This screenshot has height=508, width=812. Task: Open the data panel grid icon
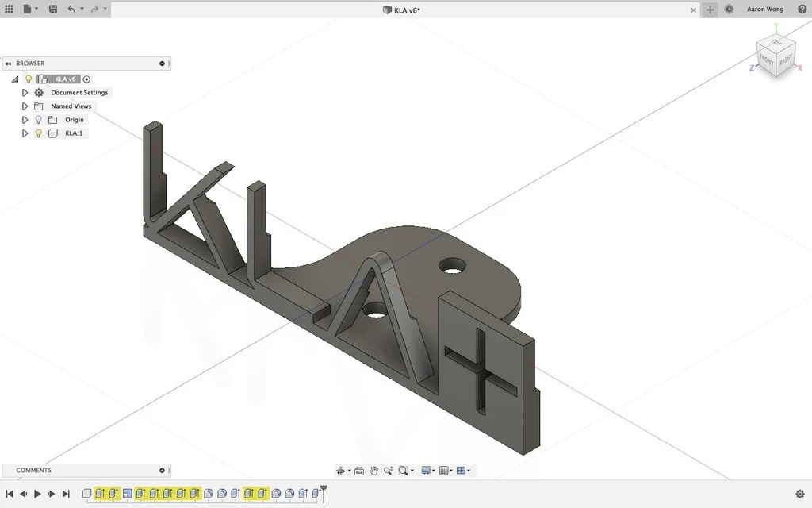pos(9,9)
